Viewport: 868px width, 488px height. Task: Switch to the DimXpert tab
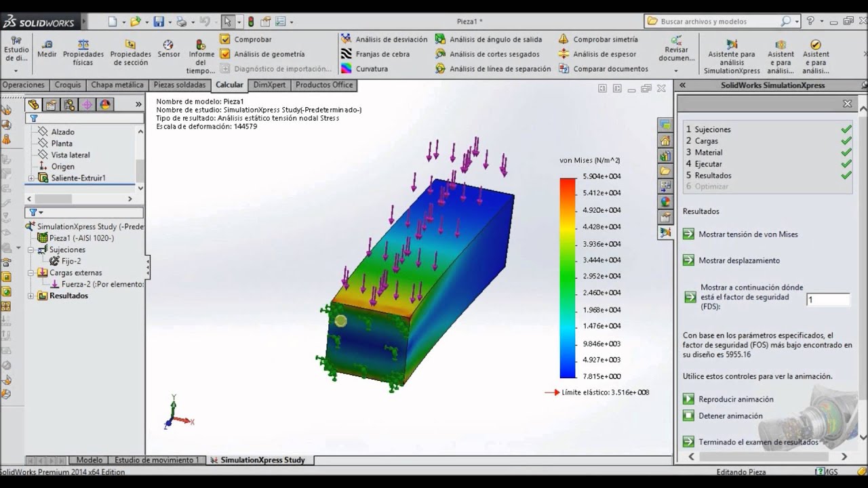click(270, 85)
